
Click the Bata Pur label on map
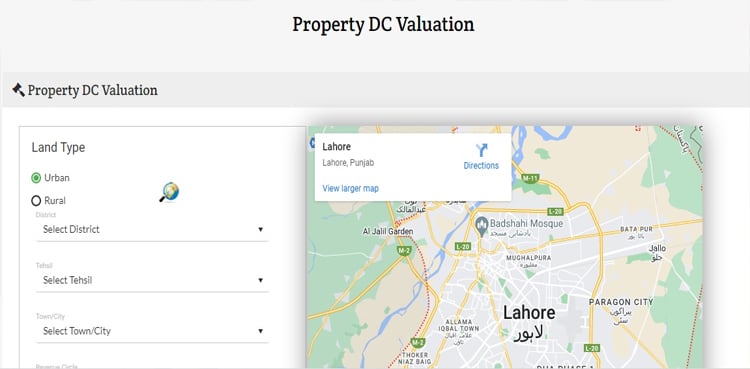point(636,229)
